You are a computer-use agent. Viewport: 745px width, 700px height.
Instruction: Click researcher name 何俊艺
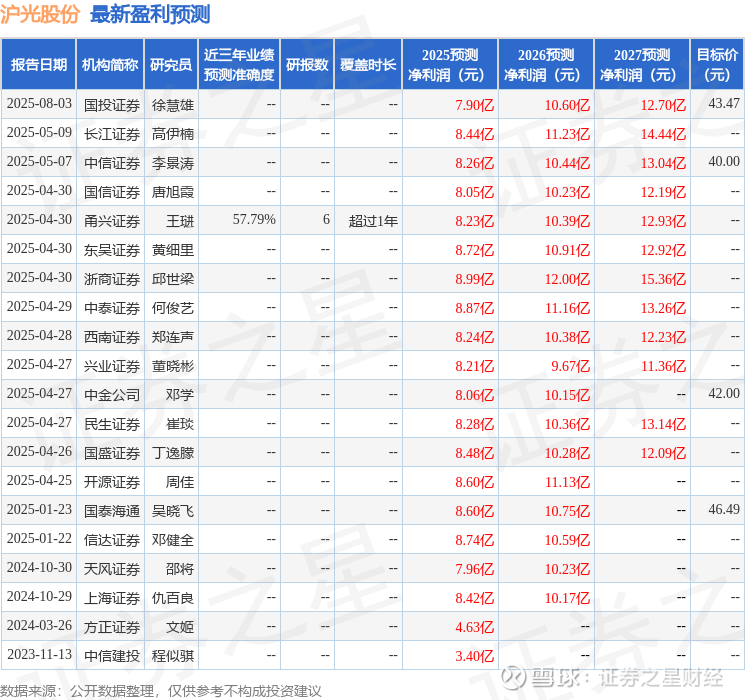pos(172,308)
